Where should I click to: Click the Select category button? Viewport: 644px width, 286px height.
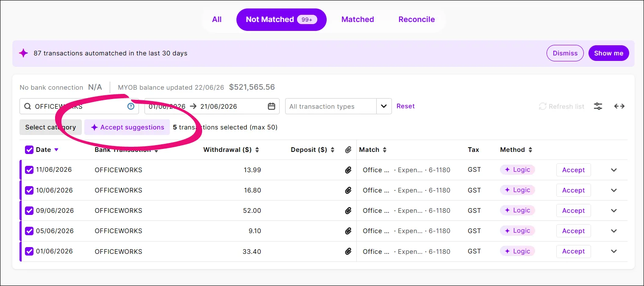(50, 127)
